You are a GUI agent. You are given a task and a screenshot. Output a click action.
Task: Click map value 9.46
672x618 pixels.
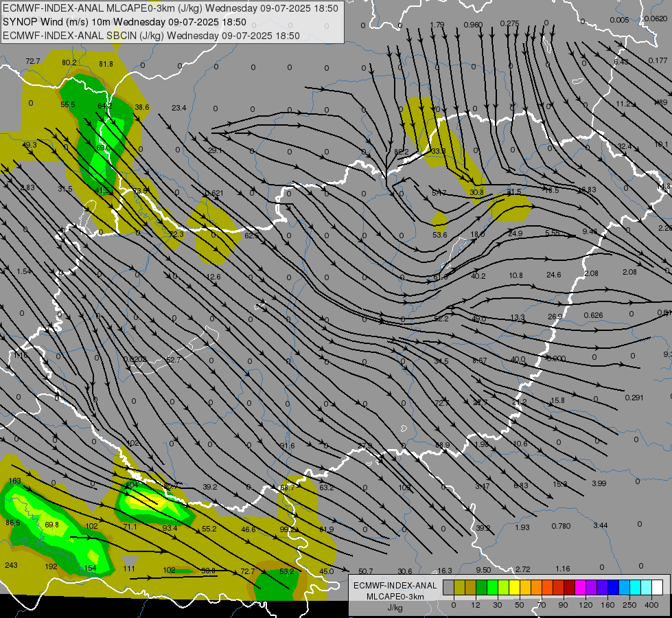590,231
